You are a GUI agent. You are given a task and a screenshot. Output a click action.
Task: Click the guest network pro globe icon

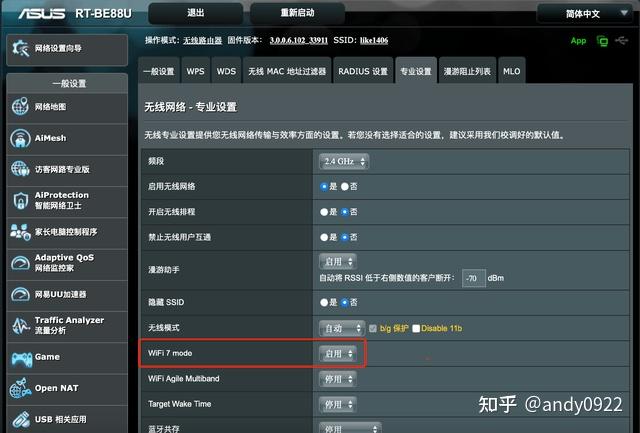(20, 169)
